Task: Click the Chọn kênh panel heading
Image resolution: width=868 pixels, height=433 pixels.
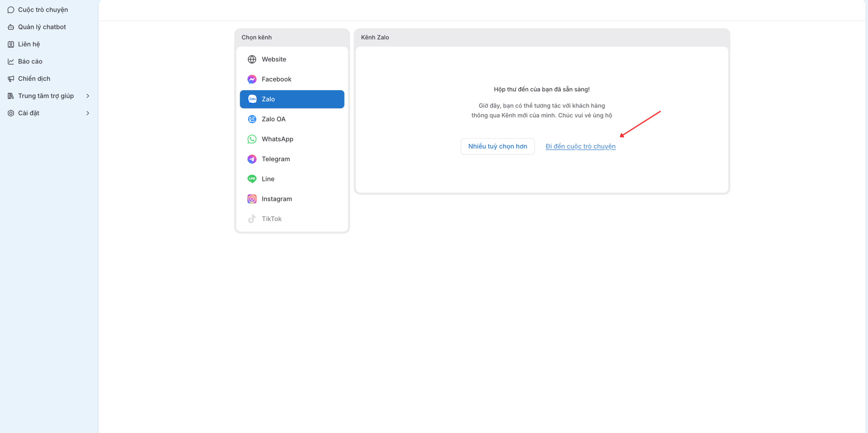Action: 256,37
